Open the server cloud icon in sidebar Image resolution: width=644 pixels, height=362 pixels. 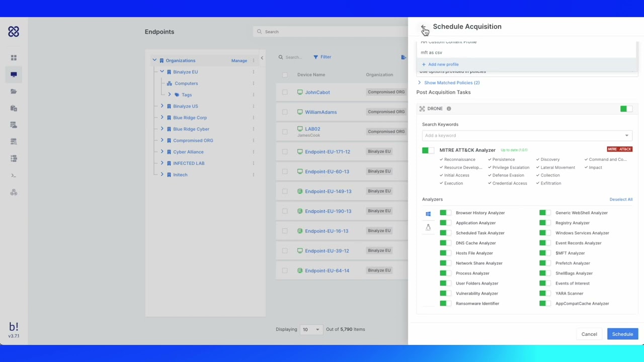[x=14, y=125]
